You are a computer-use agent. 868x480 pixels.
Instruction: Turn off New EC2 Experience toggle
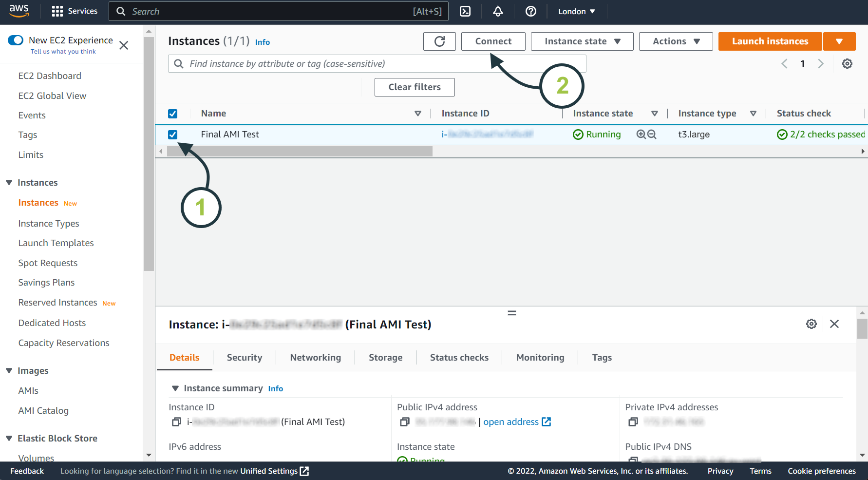pos(16,40)
